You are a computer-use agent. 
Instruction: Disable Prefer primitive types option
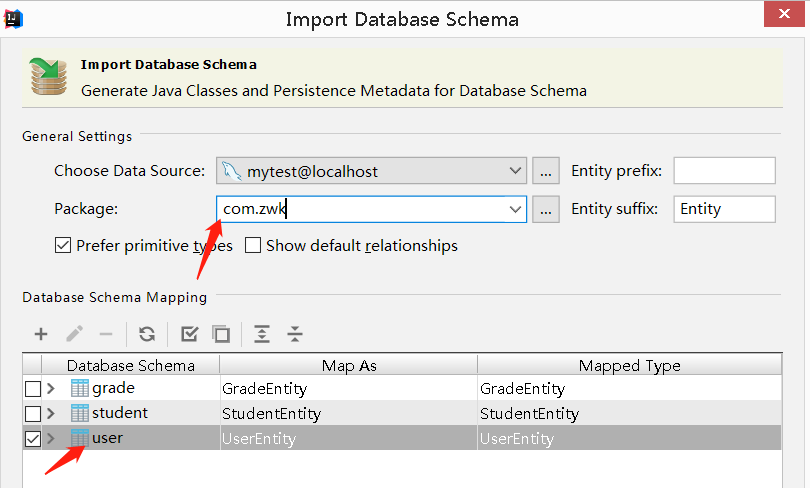(63, 245)
